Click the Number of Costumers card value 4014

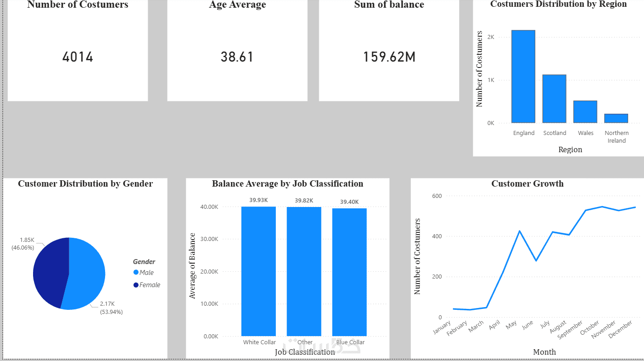pos(78,57)
